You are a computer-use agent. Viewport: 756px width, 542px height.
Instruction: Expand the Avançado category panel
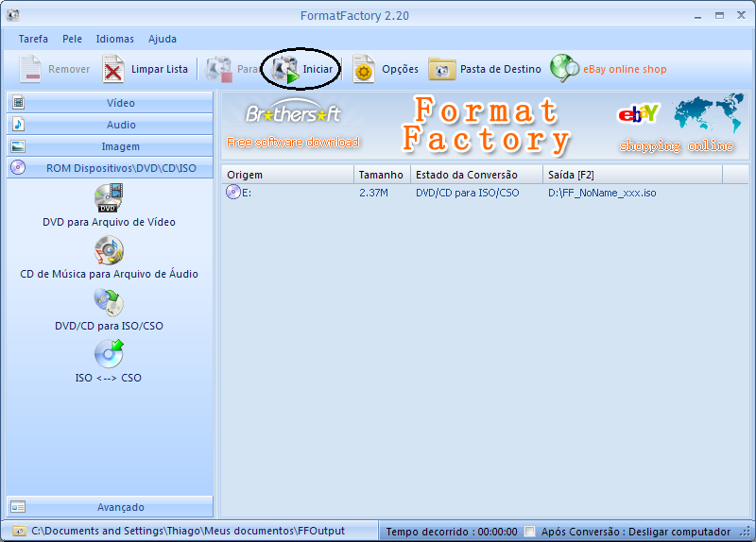[110, 507]
